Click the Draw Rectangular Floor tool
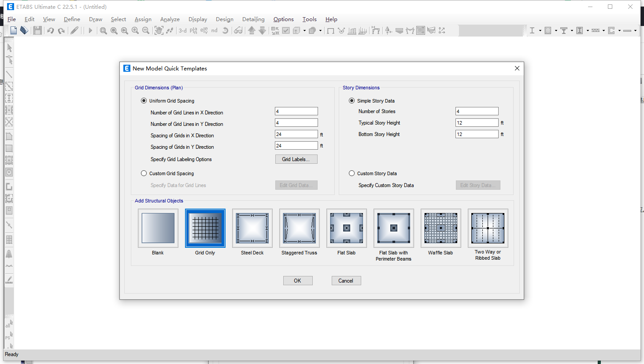The image size is (644, 364). click(x=9, y=148)
